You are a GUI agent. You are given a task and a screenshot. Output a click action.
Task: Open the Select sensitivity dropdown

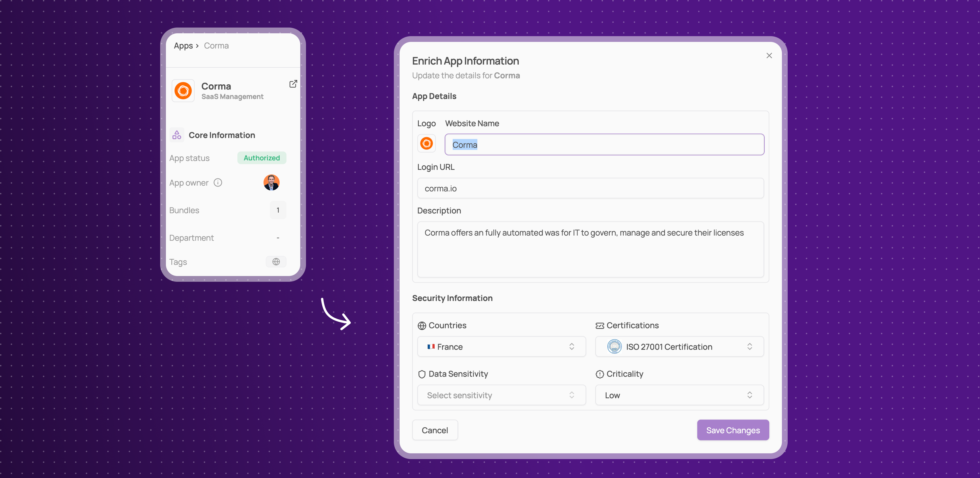[x=501, y=395]
